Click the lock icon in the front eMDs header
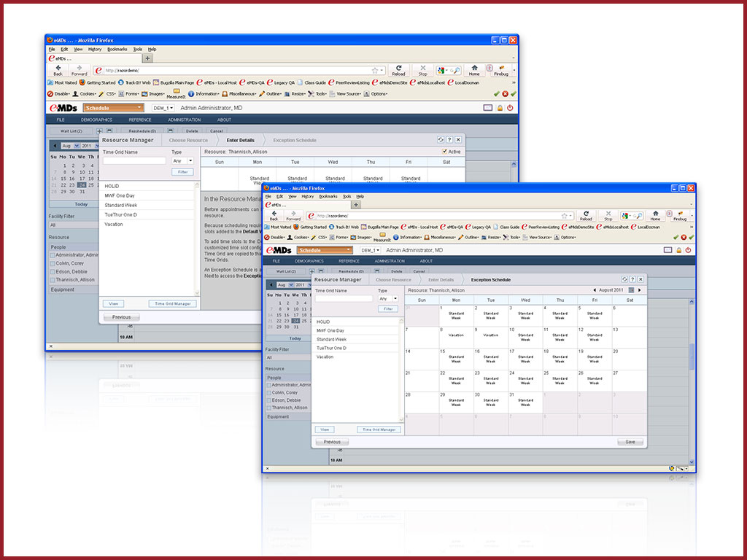This screenshot has height=560, width=747. [x=678, y=250]
